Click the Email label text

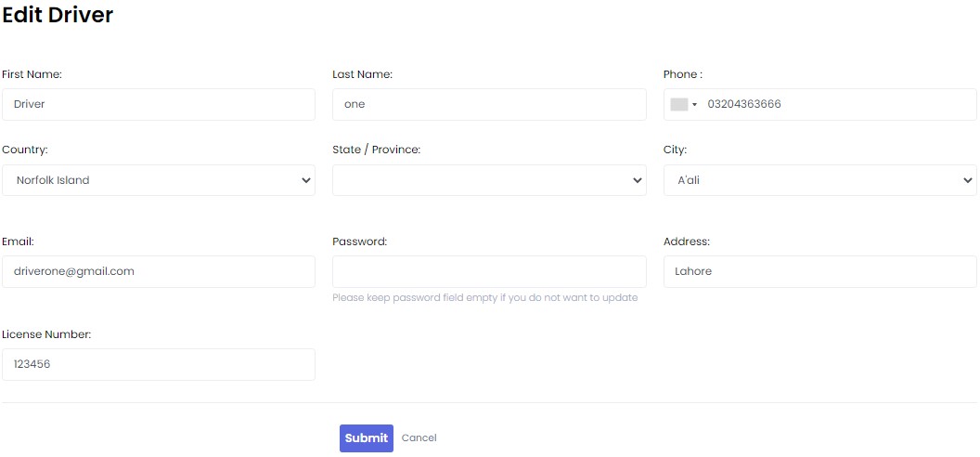(18, 242)
